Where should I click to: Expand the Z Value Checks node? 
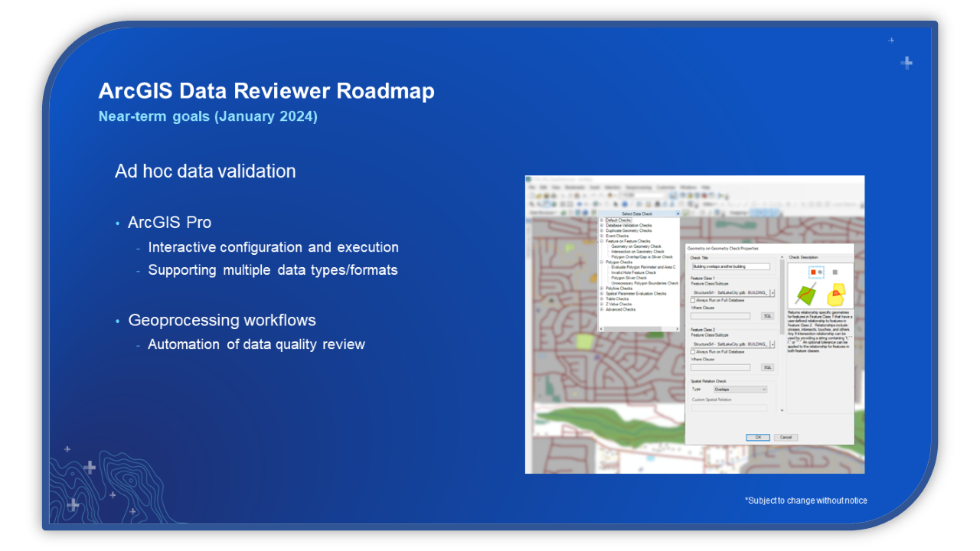tap(602, 304)
